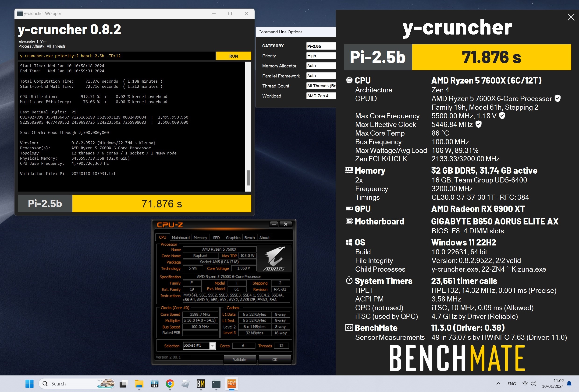Open the Wi-Fi network tray icon

[x=525, y=384]
